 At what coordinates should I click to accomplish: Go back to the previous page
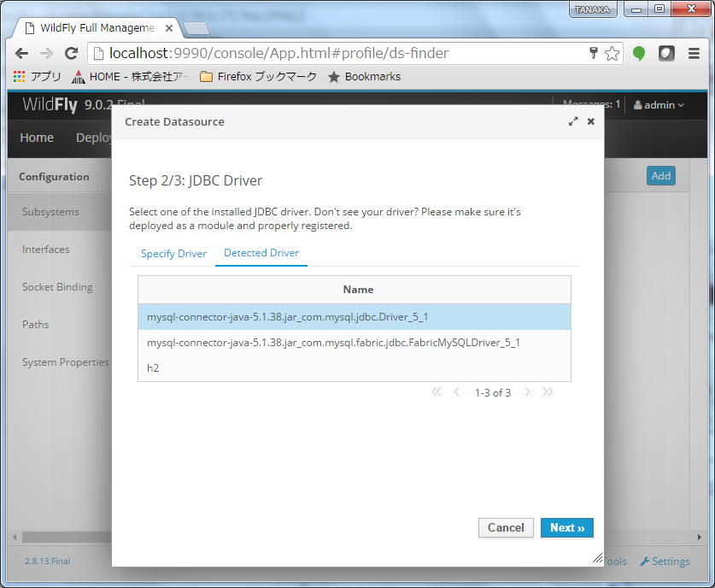[x=21, y=53]
